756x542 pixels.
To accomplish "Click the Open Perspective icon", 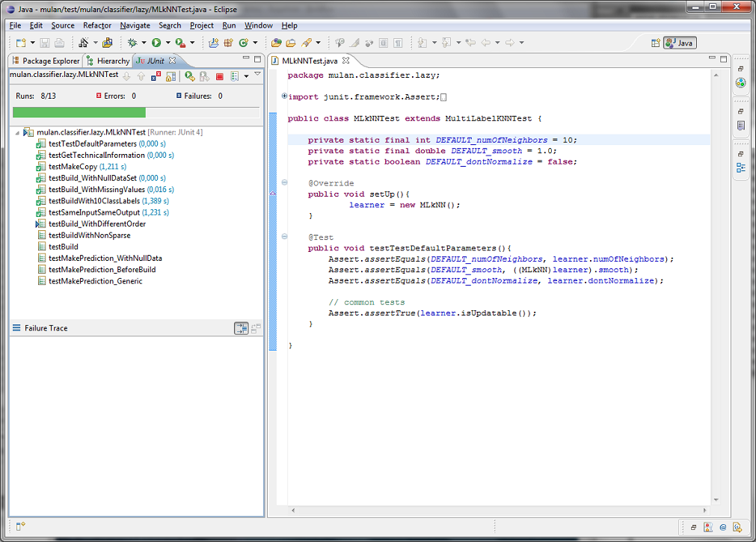I will coord(656,43).
